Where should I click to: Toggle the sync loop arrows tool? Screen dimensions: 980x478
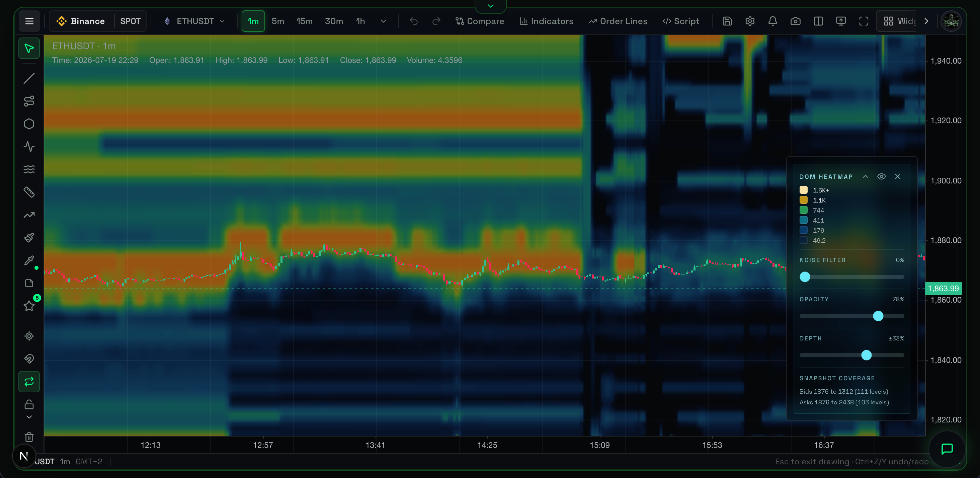pos(29,382)
